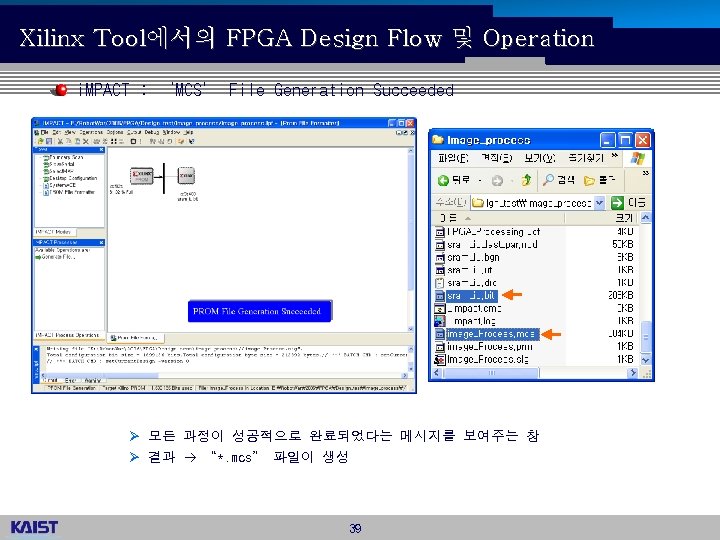Select FPGA_Processing.ucf file
The height and width of the screenshot is (540, 720).
[x=488, y=232]
